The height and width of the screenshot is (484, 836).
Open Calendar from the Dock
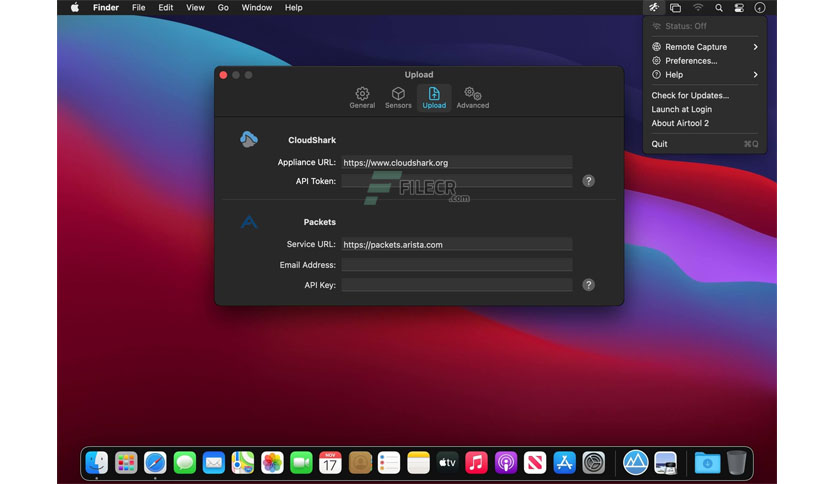point(330,463)
